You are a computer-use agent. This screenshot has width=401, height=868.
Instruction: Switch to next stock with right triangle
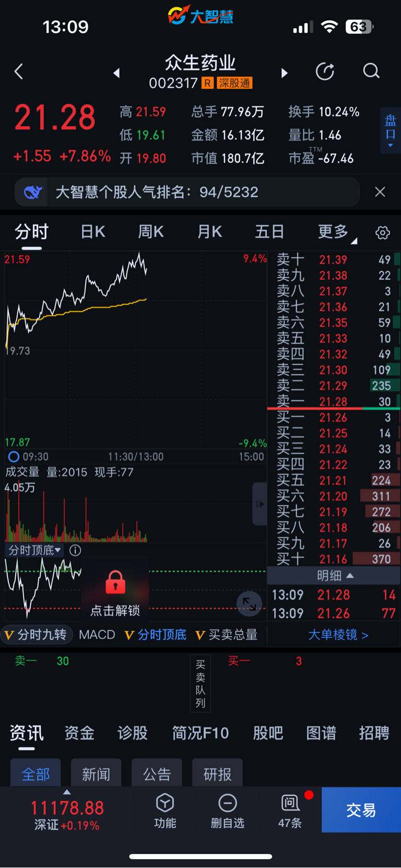click(284, 73)
